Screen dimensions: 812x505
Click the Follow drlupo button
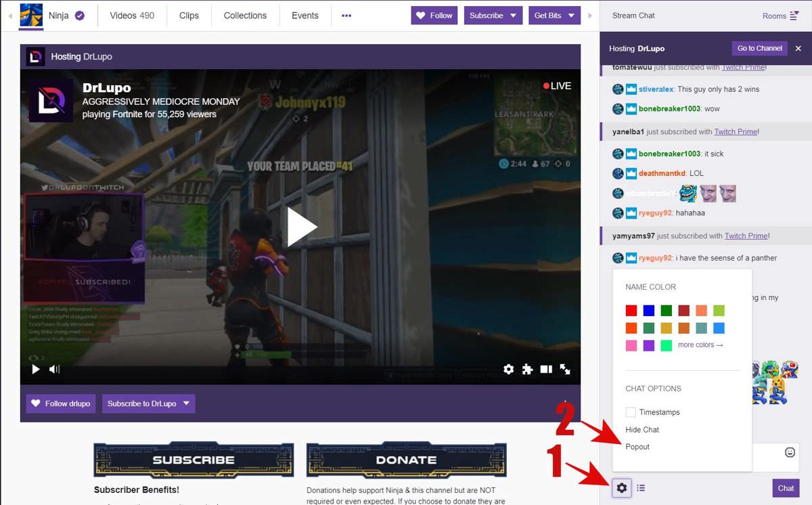[61, 403]
